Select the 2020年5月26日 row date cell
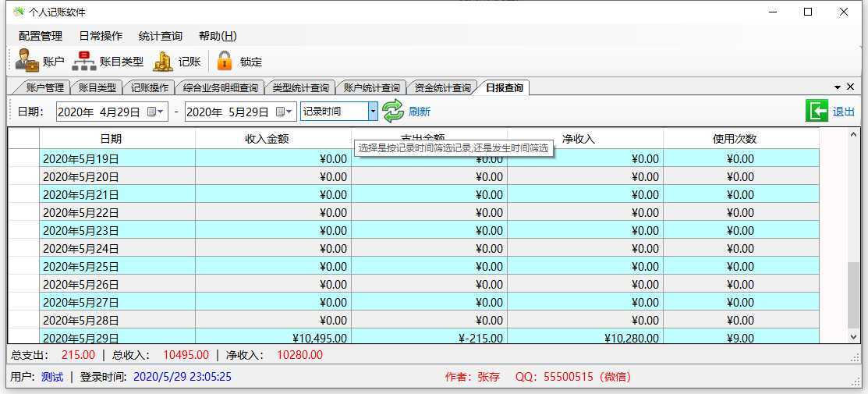868x394 pixels. (117, 284)
